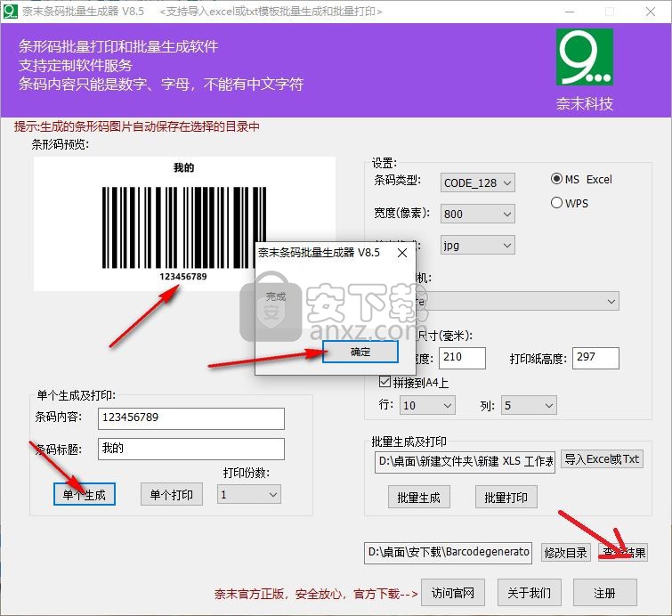Click the 查看结果 button

point(623,553)
